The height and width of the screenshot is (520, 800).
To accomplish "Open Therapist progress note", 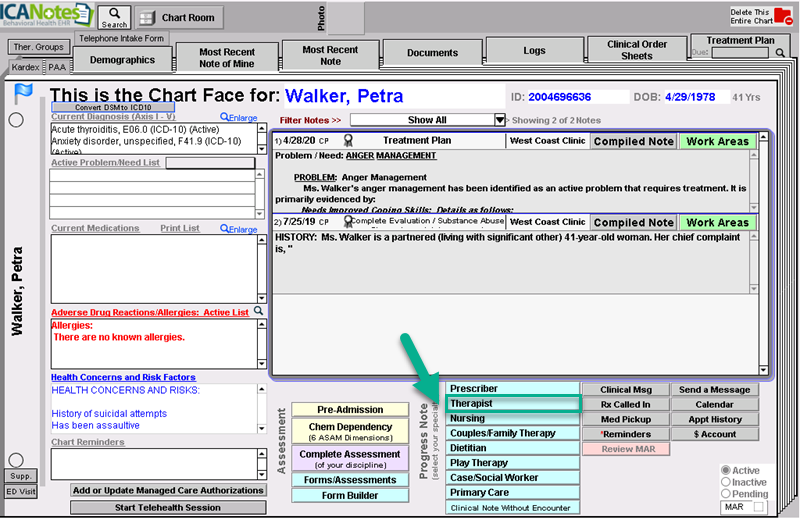I will click(x=513, y=403).
